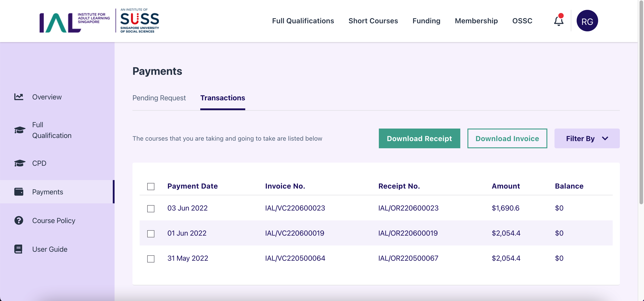Switch to the Pending Request tab
The image size is (644, 301).
point(159,98)
